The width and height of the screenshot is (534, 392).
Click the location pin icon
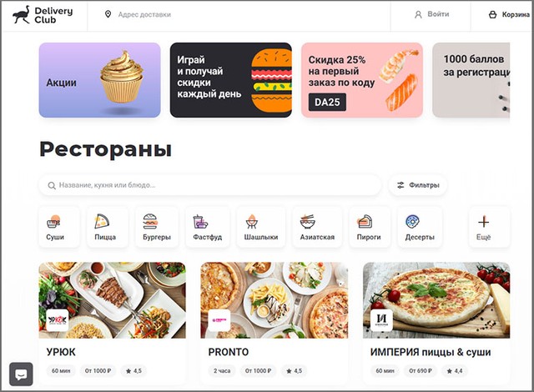108,14
